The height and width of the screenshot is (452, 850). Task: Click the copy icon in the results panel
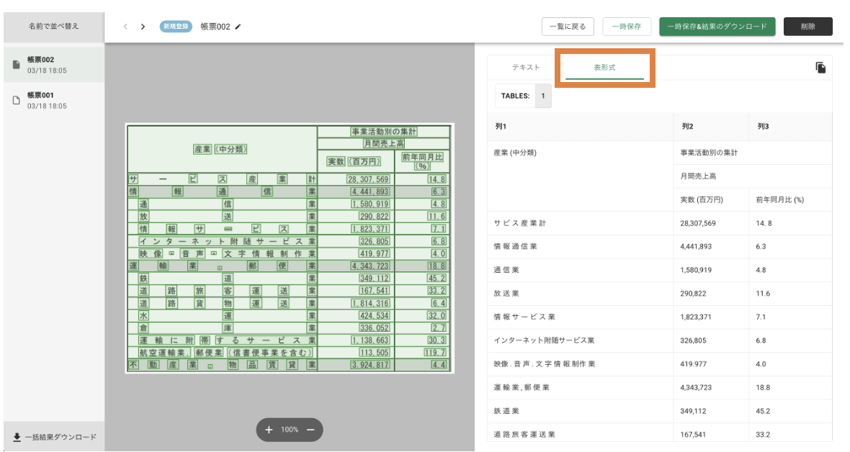(820, 68)
